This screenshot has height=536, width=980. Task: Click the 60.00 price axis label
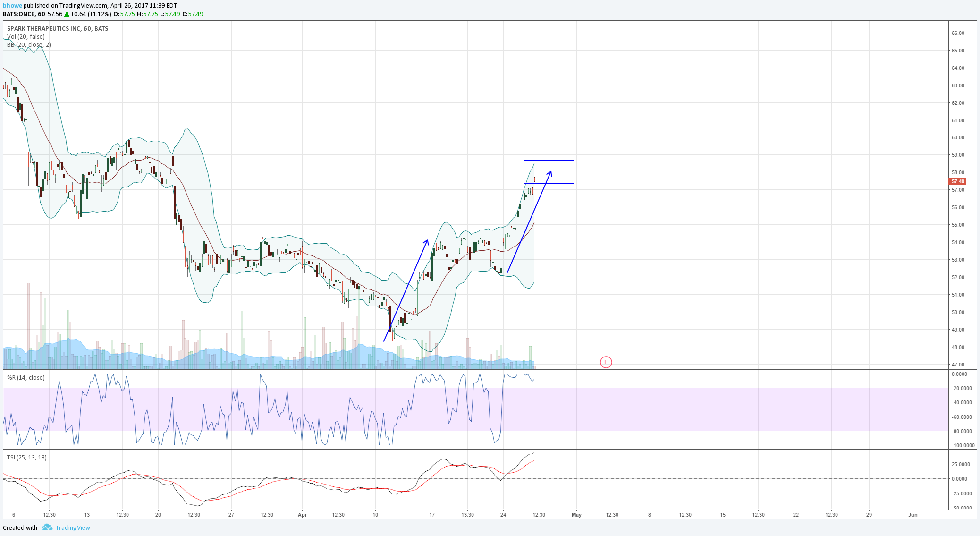(958, 138)
